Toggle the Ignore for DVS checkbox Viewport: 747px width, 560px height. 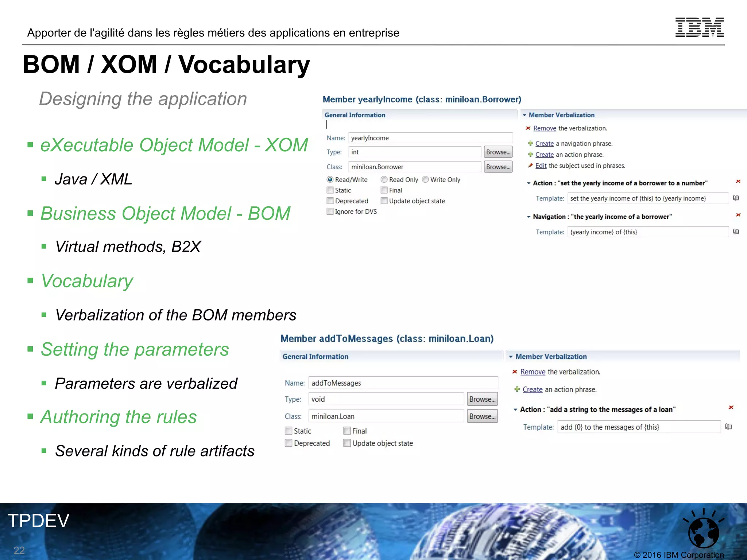click(330, 211)
